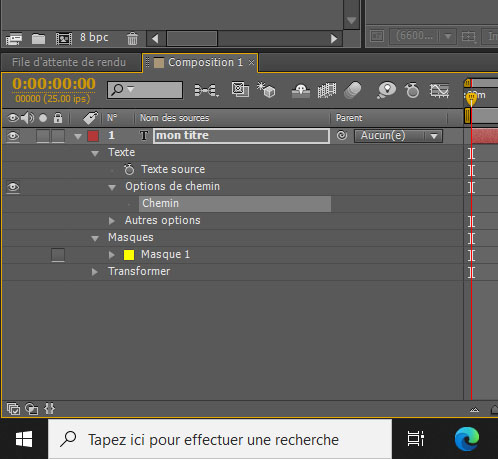The height and width of the screenshot is (459, 498).
Task: Open the composition mini-flowchart icon
Action: pyautogui.click(x=206, y=90)
